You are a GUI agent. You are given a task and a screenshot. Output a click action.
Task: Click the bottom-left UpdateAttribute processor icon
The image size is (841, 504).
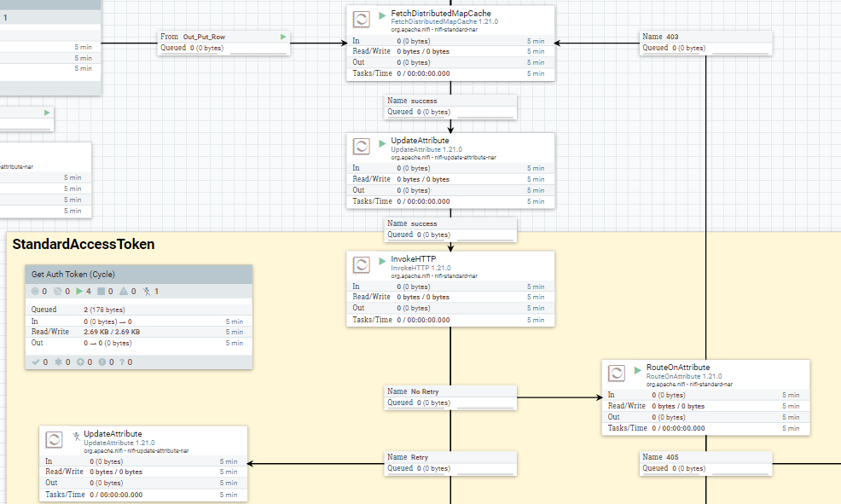(54, 440)
